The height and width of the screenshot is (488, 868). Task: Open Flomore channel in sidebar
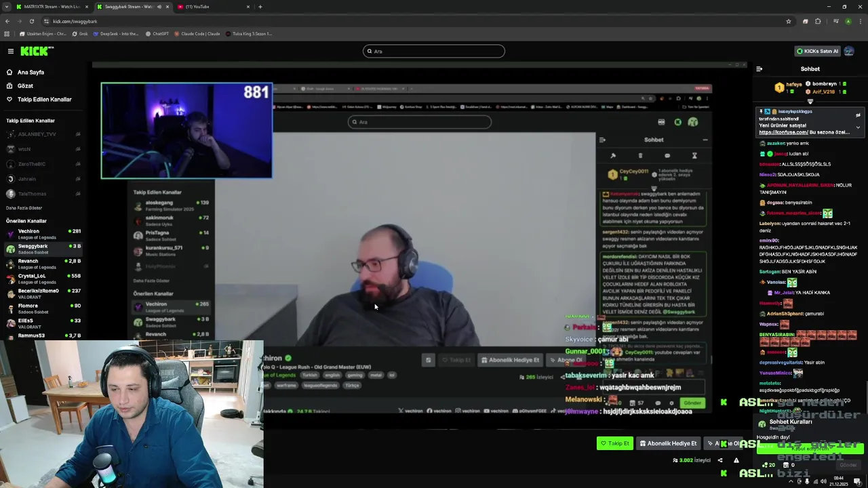point(44,308)
